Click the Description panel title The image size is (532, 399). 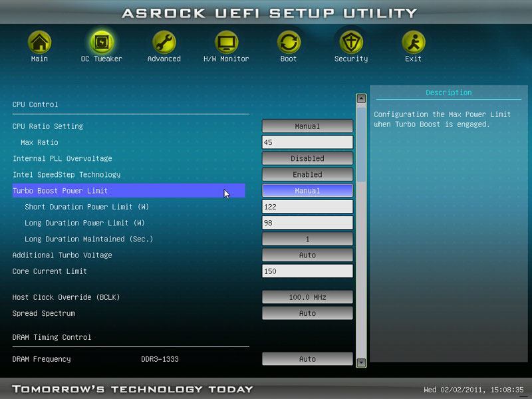448,92
